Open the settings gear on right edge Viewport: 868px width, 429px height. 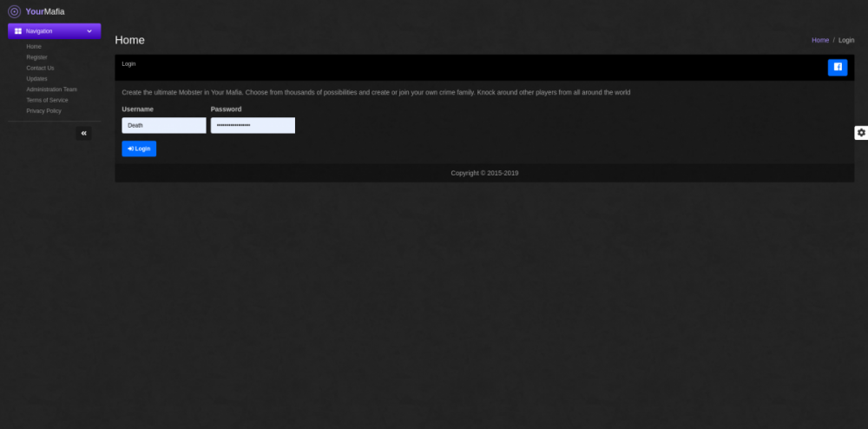(x=860, y=132)
